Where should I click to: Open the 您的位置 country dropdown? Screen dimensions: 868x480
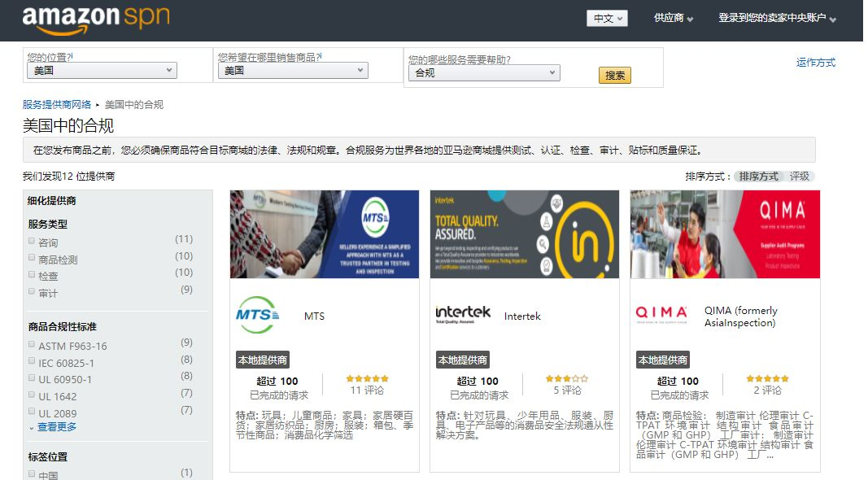pyautogui.click(x=102, y=70)
